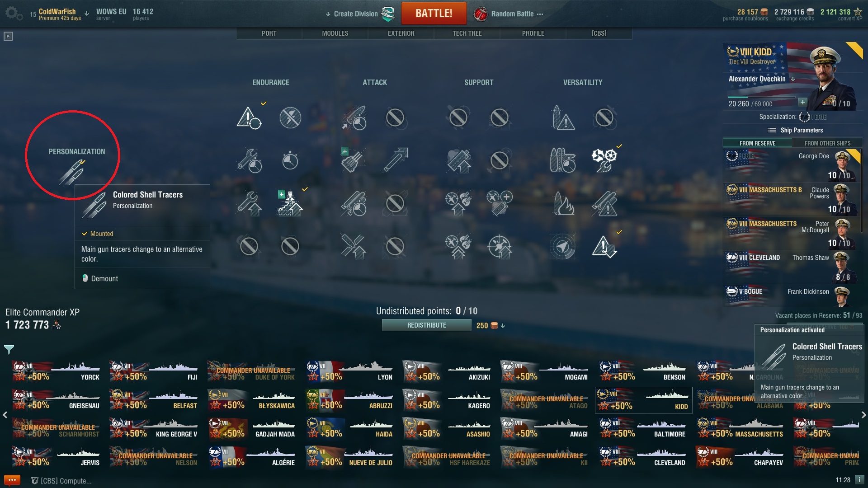Click the REDISTRIBUTE button
Viewport: 868px width, 488px height.
pyautogui.click(x=426, y=325)
